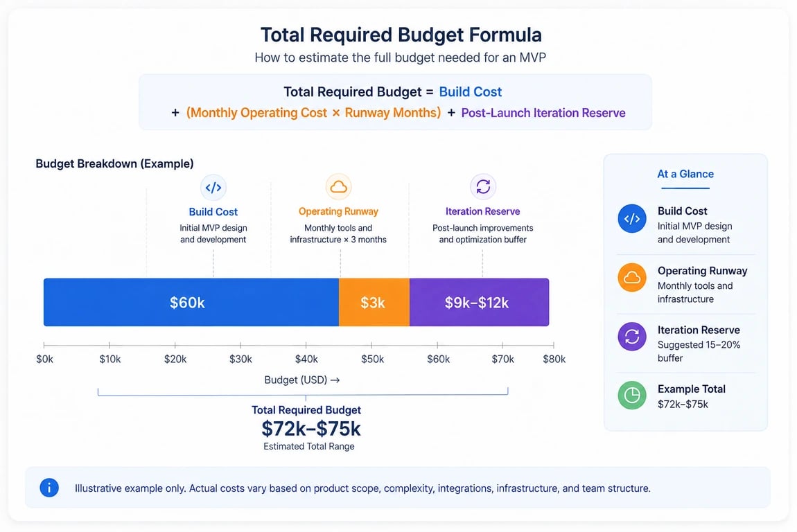Click the subtitle "How to estimate the full budget needed for an MVP"
797x532 pixels.
point(401,57)
